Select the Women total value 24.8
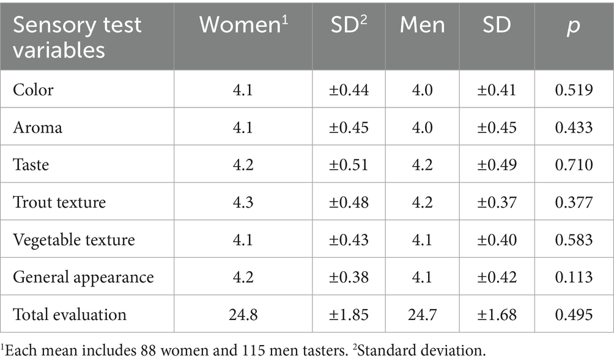614x364 pixels. coord(243,315)
